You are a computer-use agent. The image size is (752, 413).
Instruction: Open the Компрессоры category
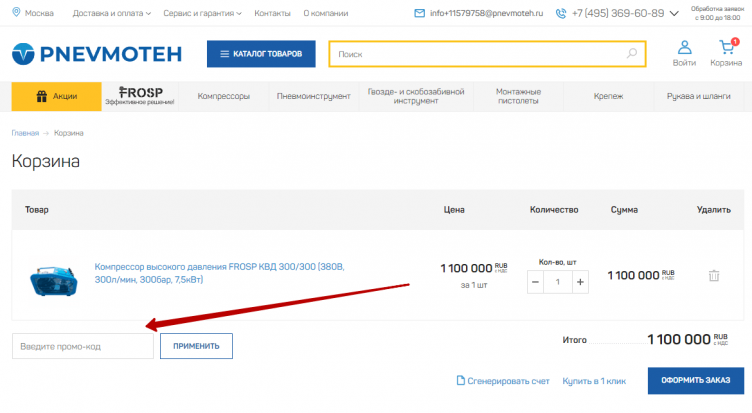223,96
